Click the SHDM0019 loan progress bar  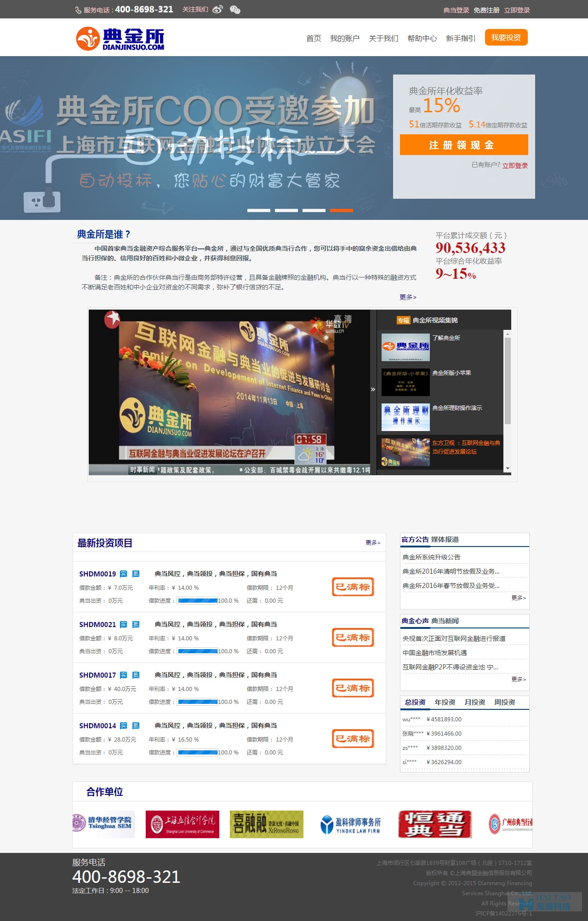pos(198,600)
